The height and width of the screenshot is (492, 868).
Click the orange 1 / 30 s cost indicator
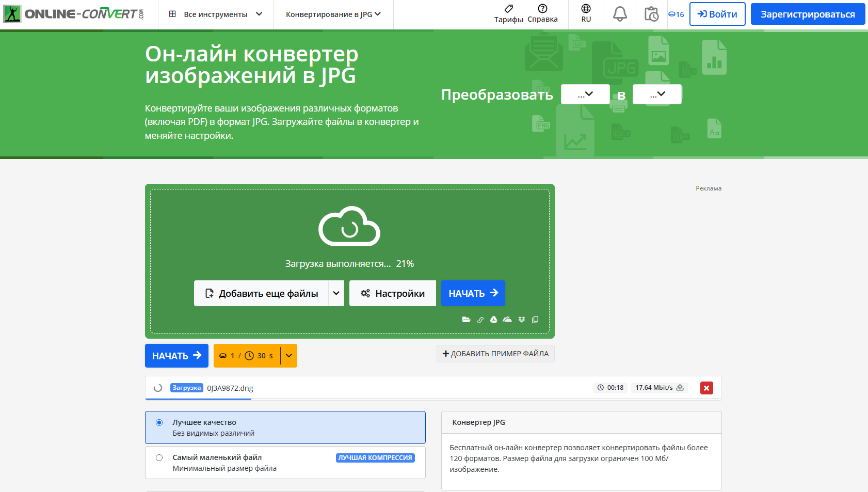coord(247,356)
